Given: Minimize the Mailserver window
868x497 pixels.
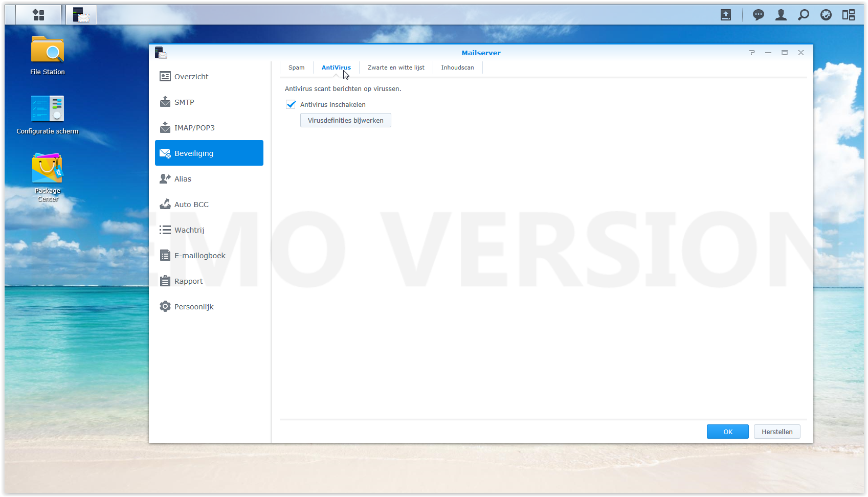Looking at the screenshot, I should (x=768, y=53).
